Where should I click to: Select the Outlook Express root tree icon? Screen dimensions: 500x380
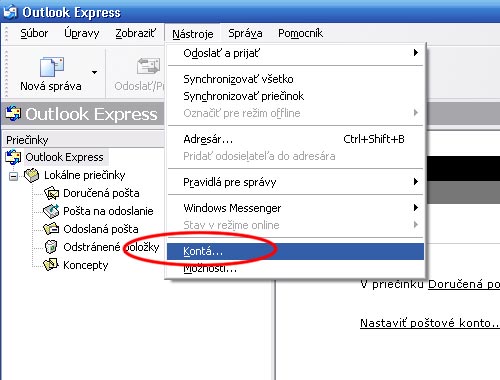pyautogui.click(x=13, y=157)
